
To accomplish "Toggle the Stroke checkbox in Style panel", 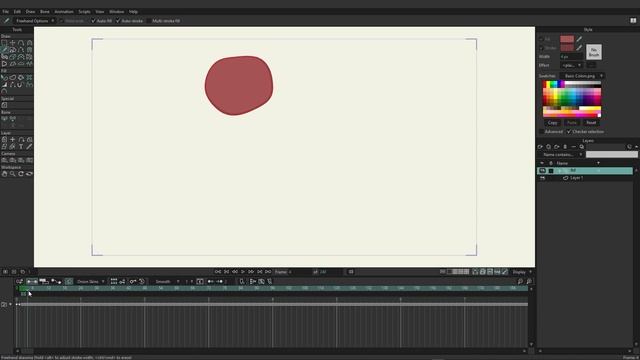I will pos(541,48).
